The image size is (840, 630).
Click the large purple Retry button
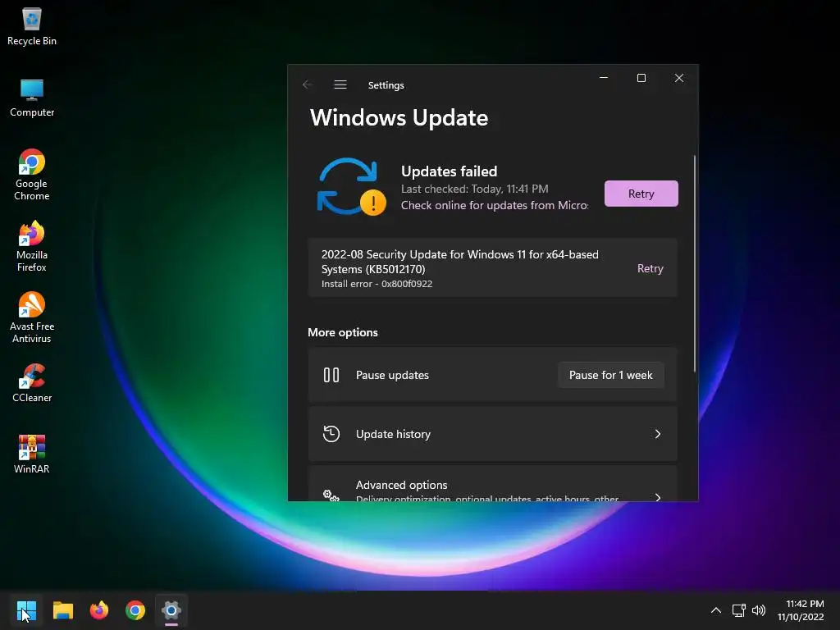[641, 194]
